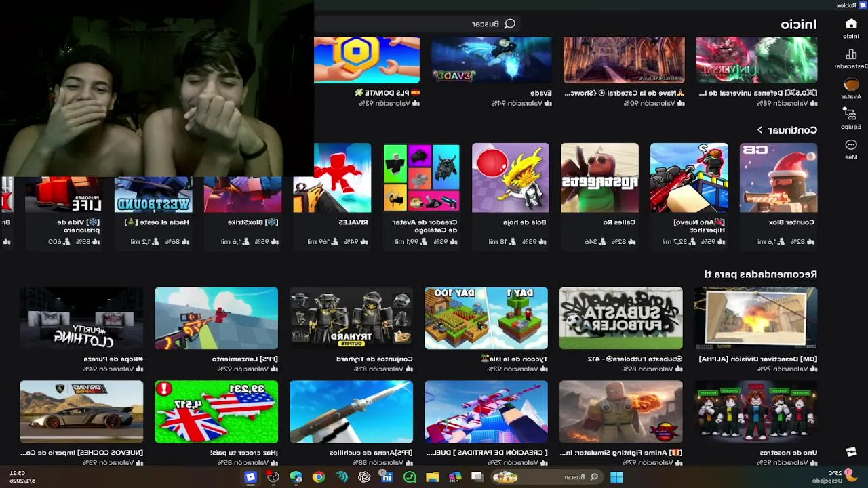Click the Roblox logo in the title bar
Viewport: 868px width, 488px height.
(x=862, y=5)
